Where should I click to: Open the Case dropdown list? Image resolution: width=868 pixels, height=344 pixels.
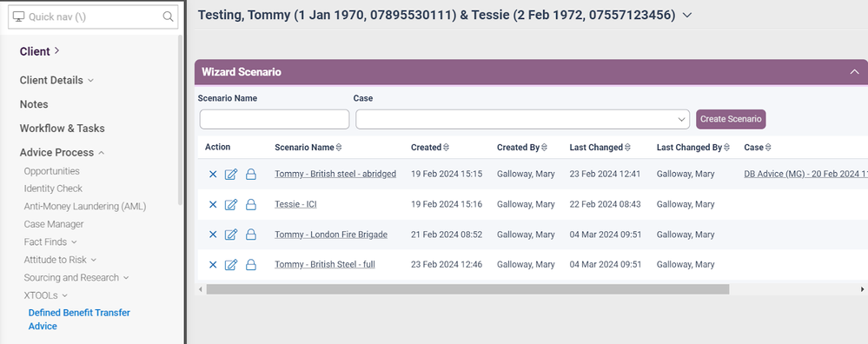(x=522, y=120)
